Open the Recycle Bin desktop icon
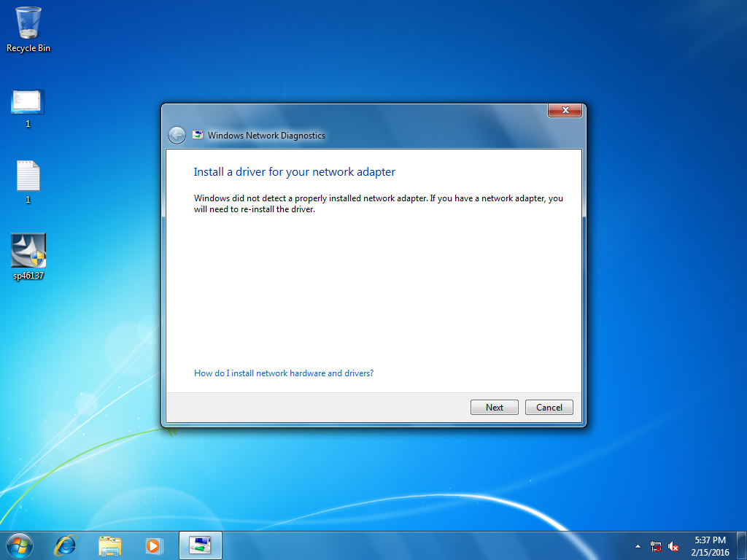This screenshot has height=560, width=747. pyautogui.click(x=28, y=28)
